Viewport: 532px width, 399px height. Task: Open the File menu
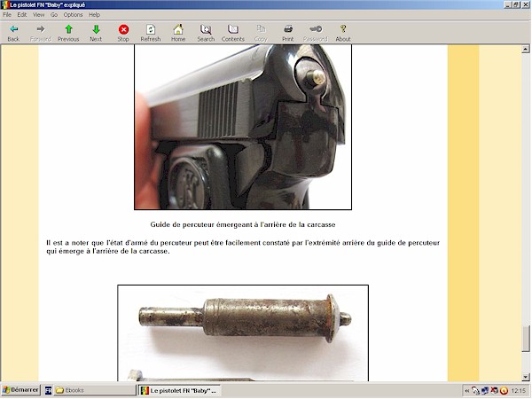point(7,15)
